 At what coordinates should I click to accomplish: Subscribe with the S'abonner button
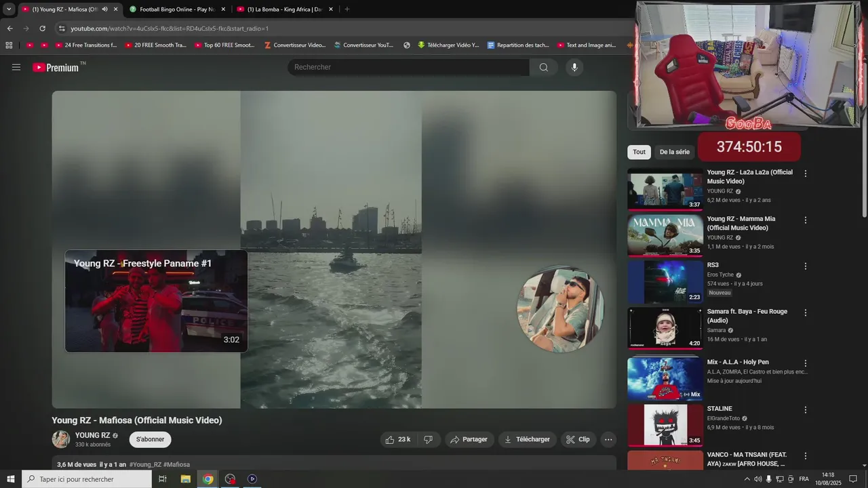pyautogui.click(x=150, y=439)
